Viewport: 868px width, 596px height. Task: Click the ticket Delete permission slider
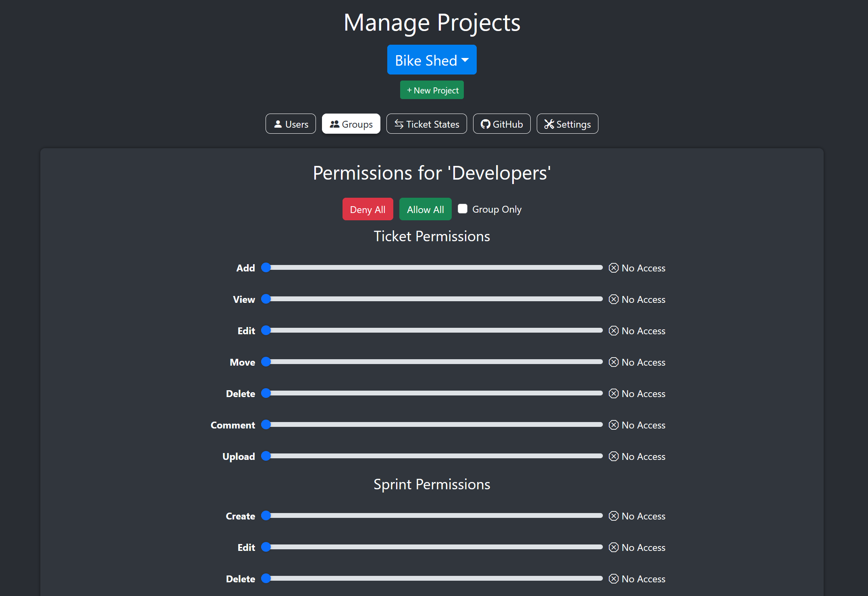pyautogui.click(x=432, y=393)
